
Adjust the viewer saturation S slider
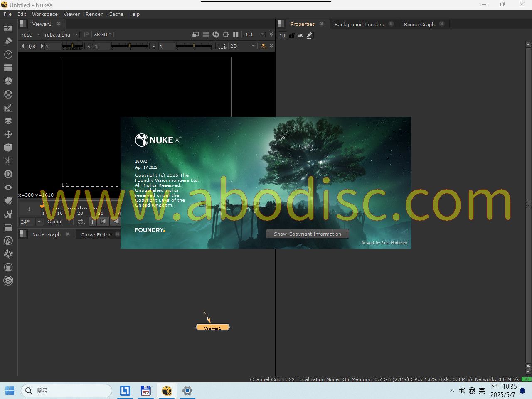194,46
